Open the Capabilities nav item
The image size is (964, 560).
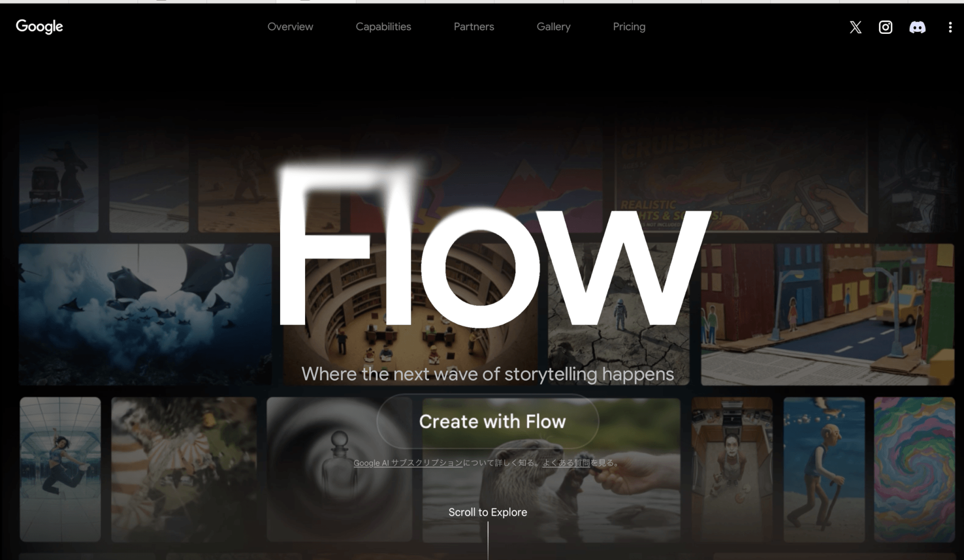(383, 27)
